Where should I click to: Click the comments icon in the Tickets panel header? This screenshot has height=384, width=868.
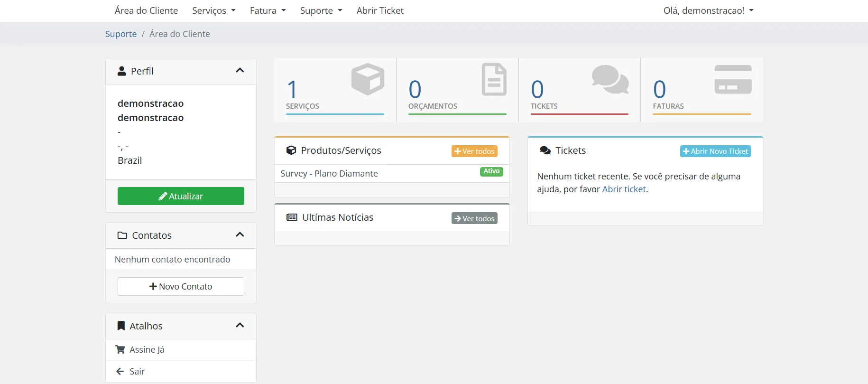[545, 150]
